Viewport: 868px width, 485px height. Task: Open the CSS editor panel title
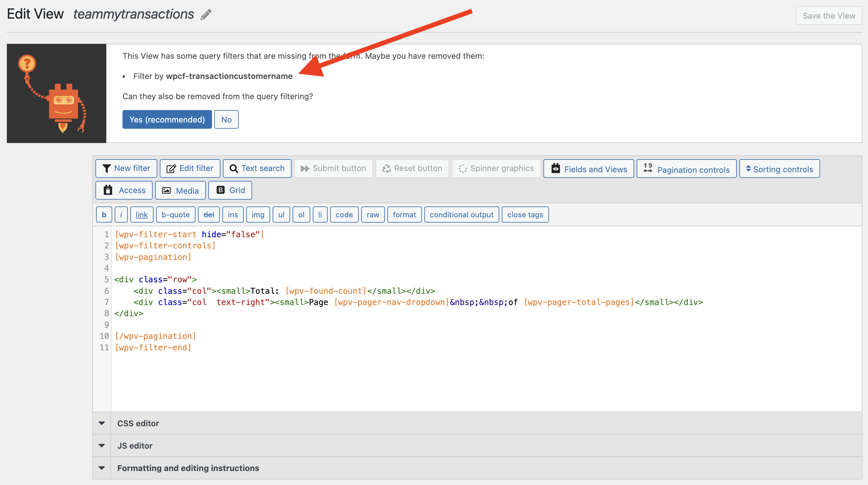point(138,423)
